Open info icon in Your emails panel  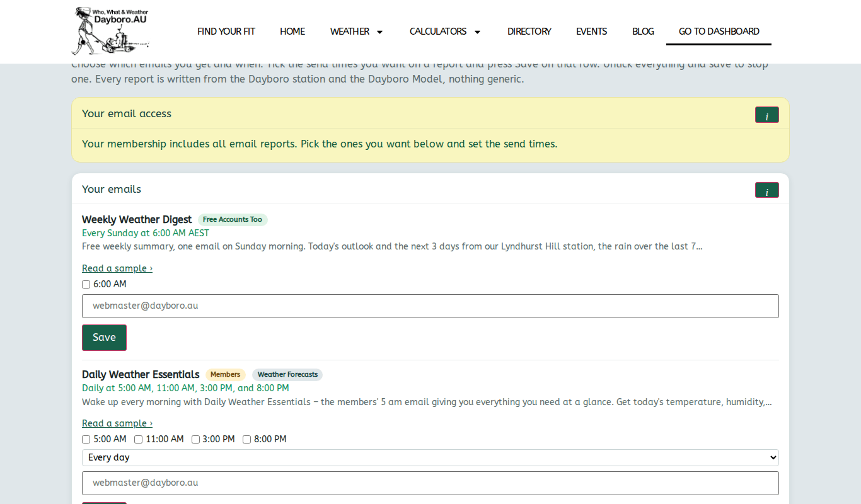[766, 190]
